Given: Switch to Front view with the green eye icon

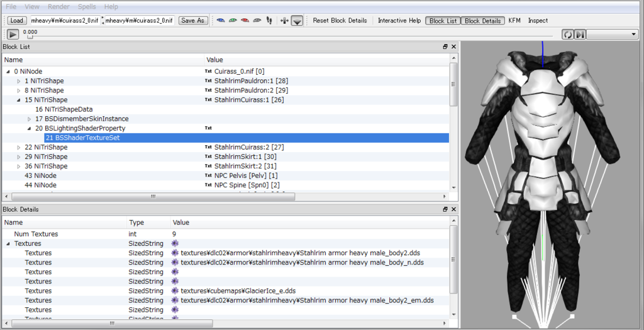Looking at the screenshot, I should (233, 21).
